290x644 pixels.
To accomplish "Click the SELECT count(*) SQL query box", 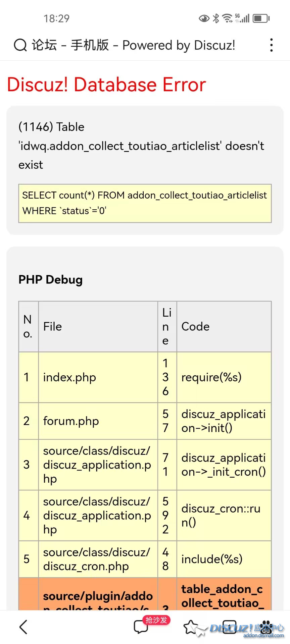I will 145,203.
